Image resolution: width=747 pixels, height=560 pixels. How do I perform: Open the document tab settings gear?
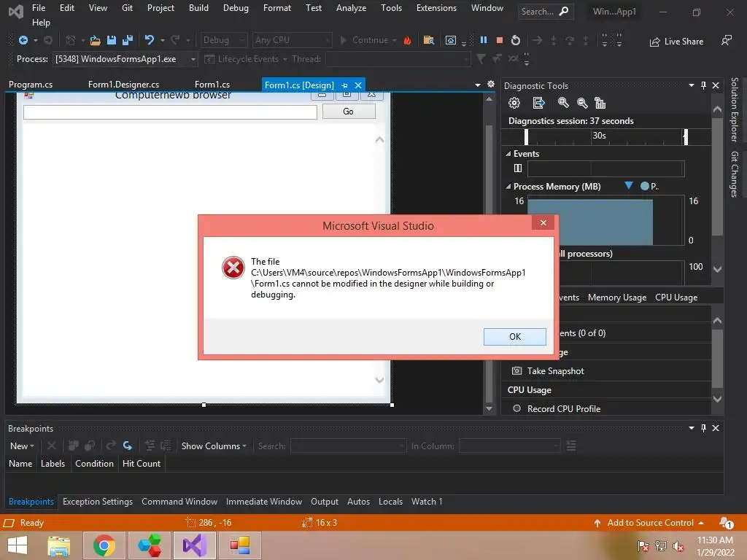click(x=491, y=85)
